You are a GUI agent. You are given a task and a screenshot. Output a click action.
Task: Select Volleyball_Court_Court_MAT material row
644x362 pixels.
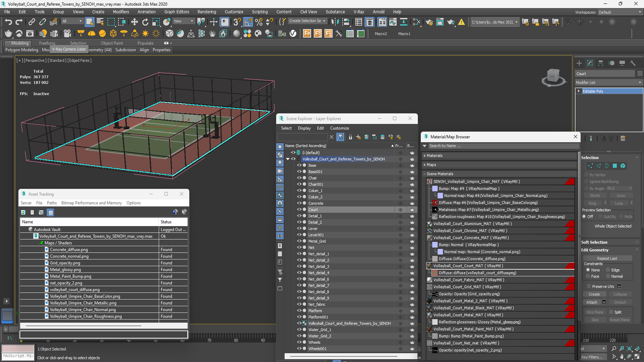click(500, 266)
